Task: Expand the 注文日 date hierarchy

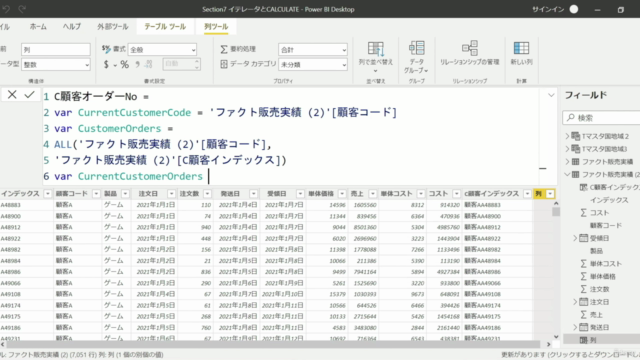Action: tap(575, 302)
